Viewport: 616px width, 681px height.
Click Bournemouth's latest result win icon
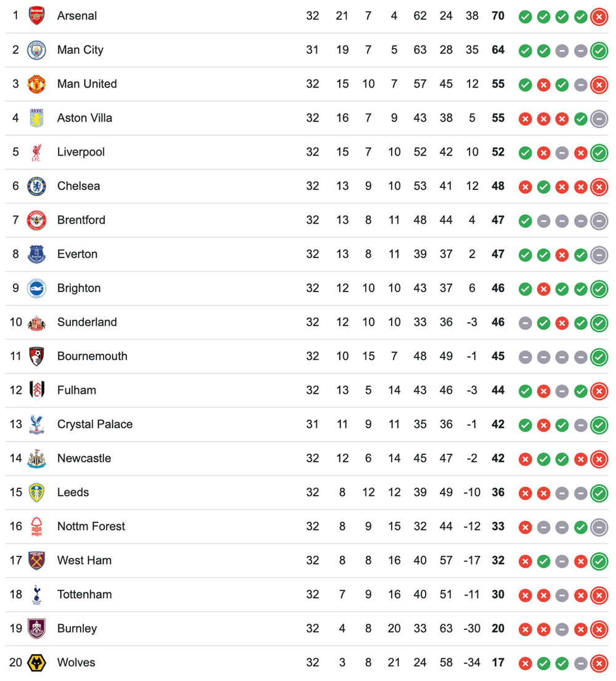tap(599, 357)
